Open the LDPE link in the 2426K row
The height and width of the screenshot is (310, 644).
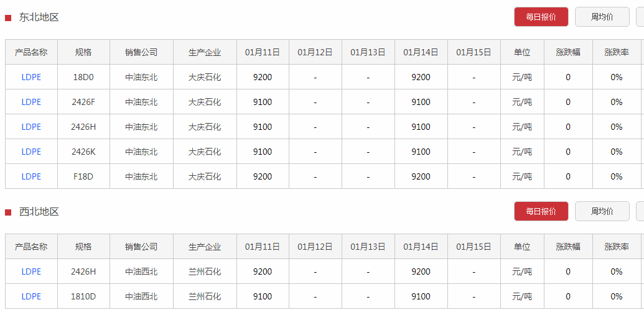coord(31,152)
